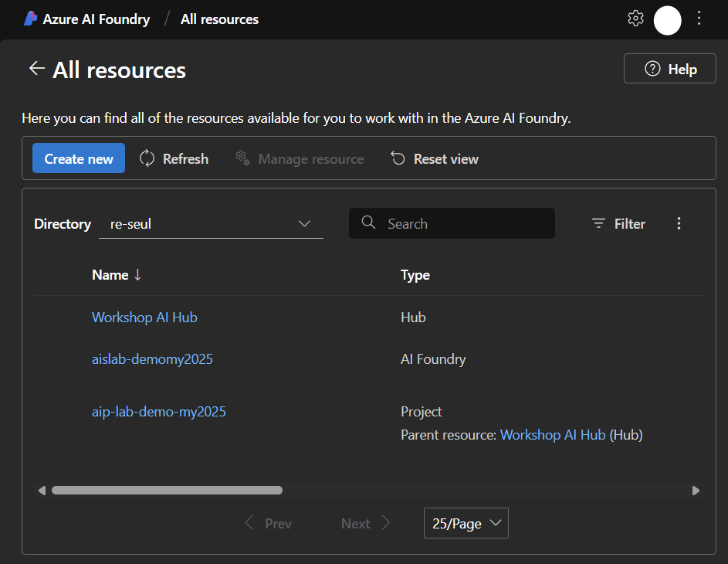Open the aislab-demomy2025 resource link

[x=152, y=359]
